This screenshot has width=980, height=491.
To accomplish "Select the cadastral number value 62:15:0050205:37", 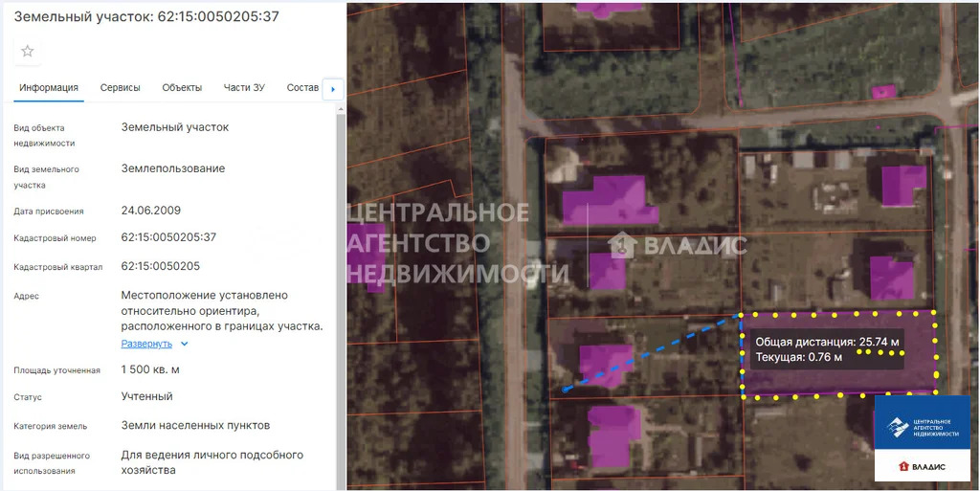I will [x=168, y=237].
